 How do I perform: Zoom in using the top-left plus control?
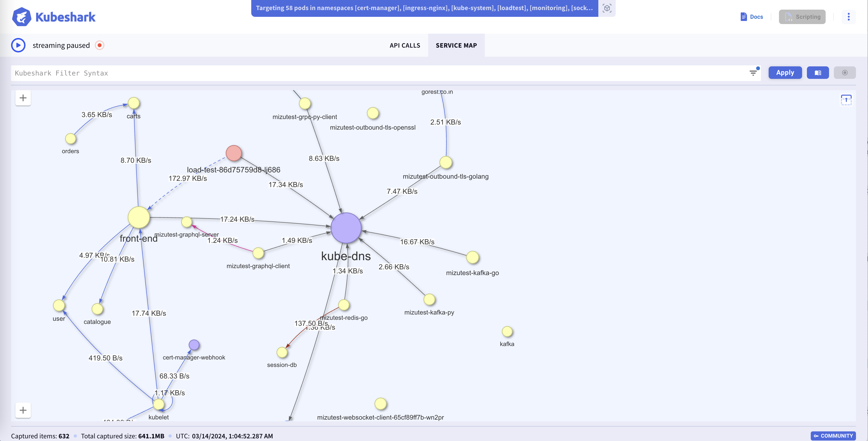(x=23, y=98)
